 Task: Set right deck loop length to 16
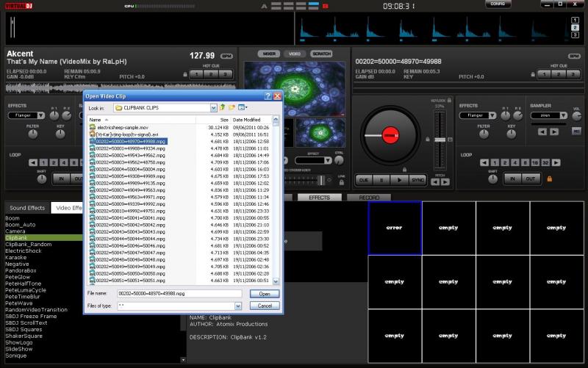click(535, 162)
